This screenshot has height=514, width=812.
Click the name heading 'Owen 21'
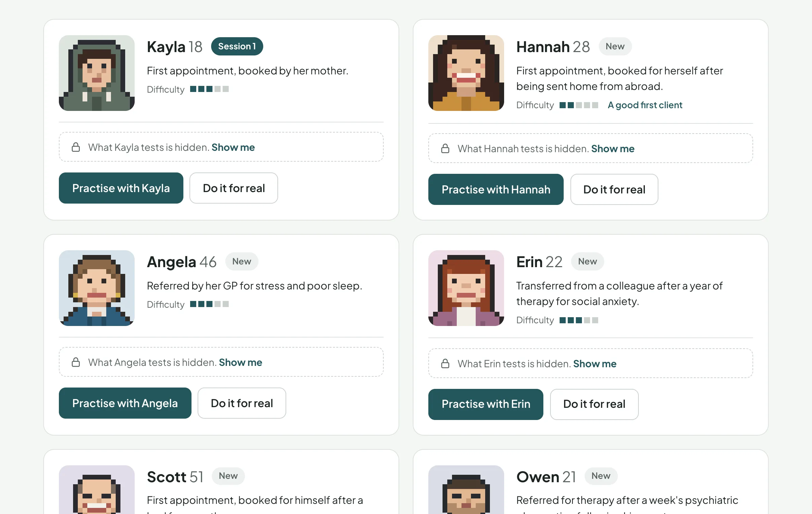tap(546, 477)
